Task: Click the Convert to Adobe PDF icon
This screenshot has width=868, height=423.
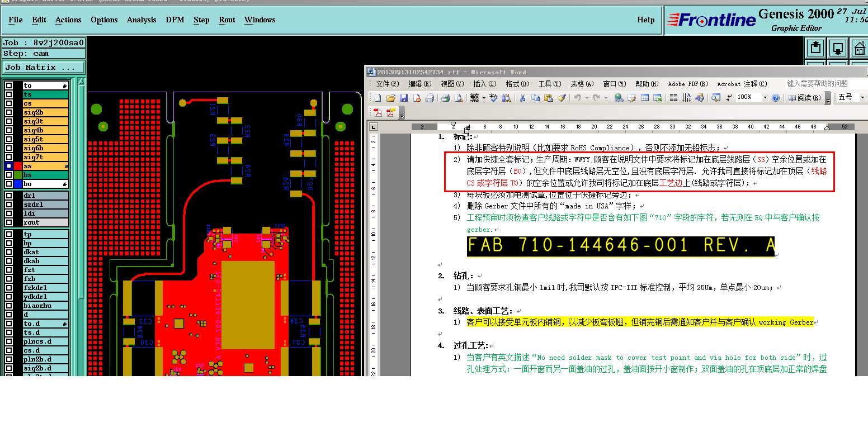Action: point(378,112)
